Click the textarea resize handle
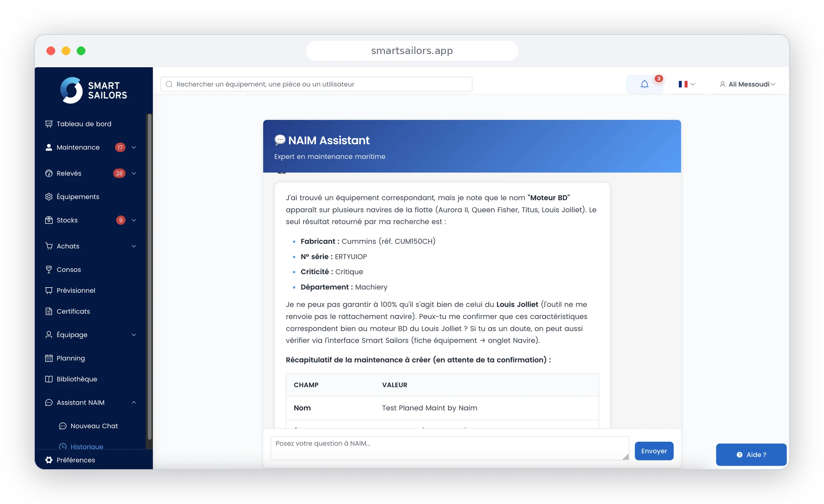824x504 pixels. [626, 457]
